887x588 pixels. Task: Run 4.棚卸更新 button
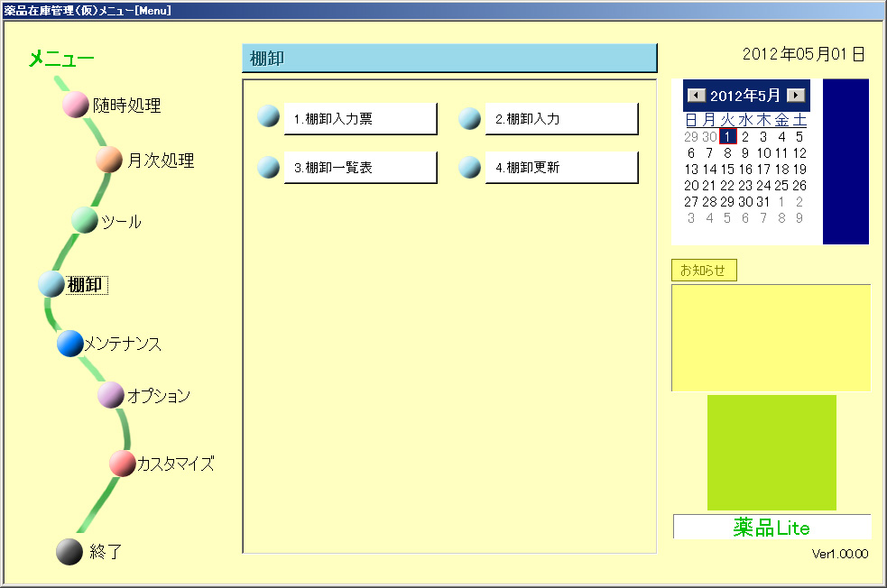[x=562, y=168]
